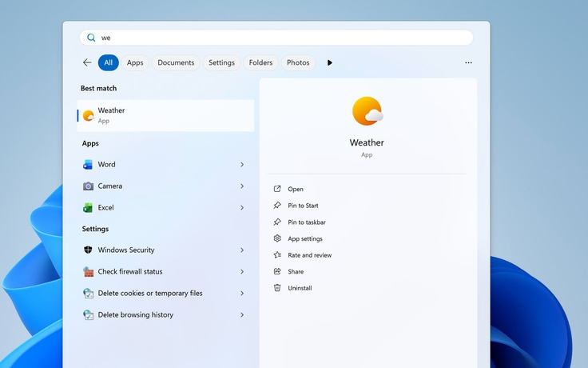Screen dimensions: 588x368
Task: Open the Windows Security setting result
Action: [165, 250]
